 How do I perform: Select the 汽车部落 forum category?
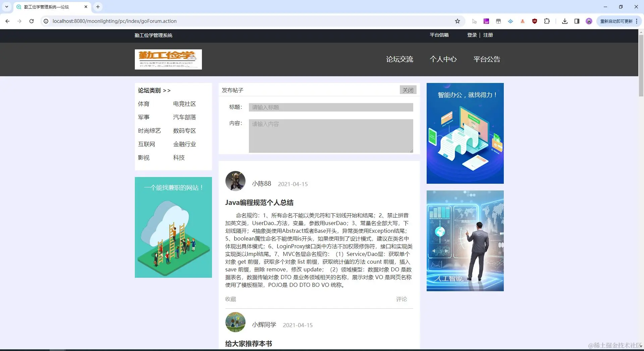pyautogui.click(x=184, y=117)
